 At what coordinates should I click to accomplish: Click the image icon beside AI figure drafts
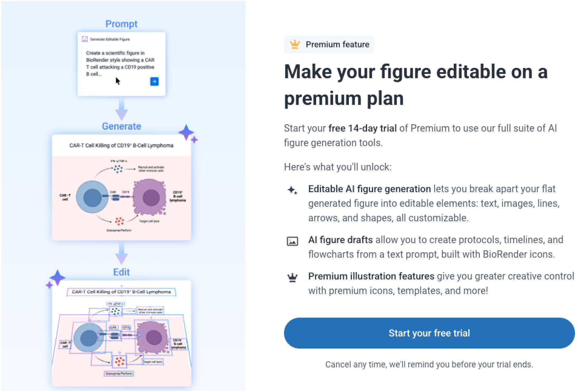(x=292, y=241)
